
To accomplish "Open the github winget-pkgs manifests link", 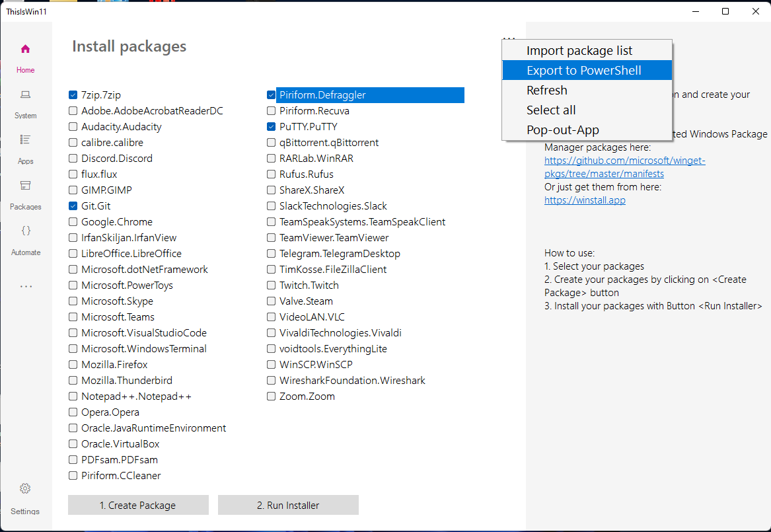I will click(624, 167).
